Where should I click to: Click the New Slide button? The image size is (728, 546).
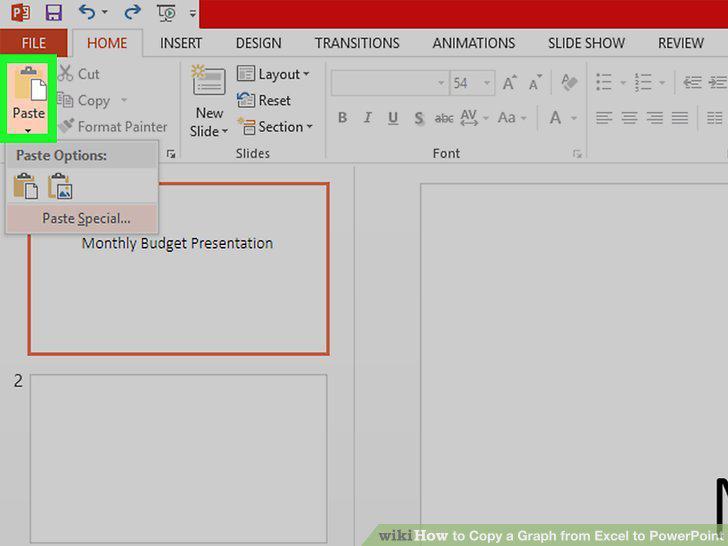pyautogui.click(x=209, y=101)
